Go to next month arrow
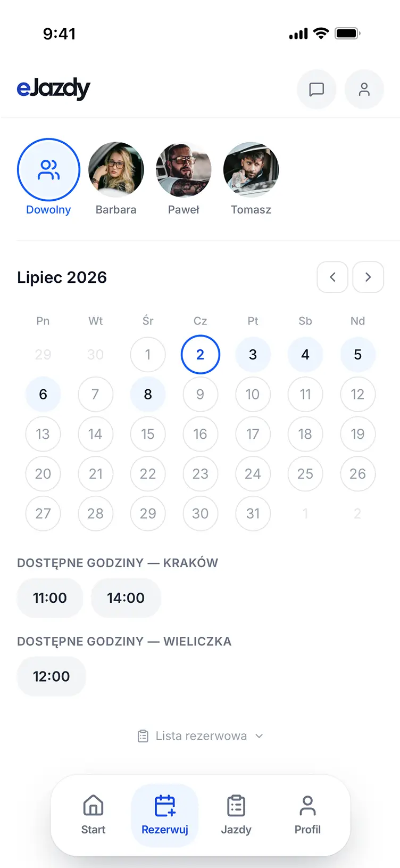400x868 pixels. pyautogui.click(x=368, y=277)
